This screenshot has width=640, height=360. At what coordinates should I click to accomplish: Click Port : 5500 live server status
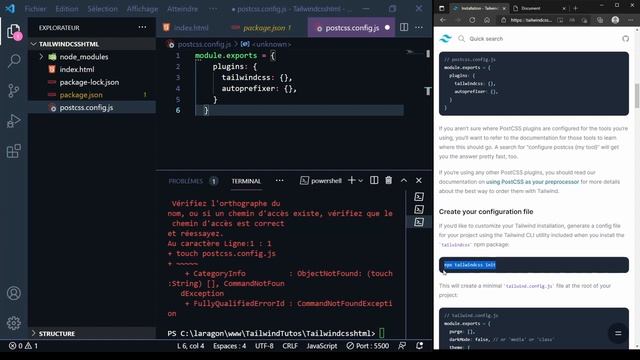click(x=368, y=346)
